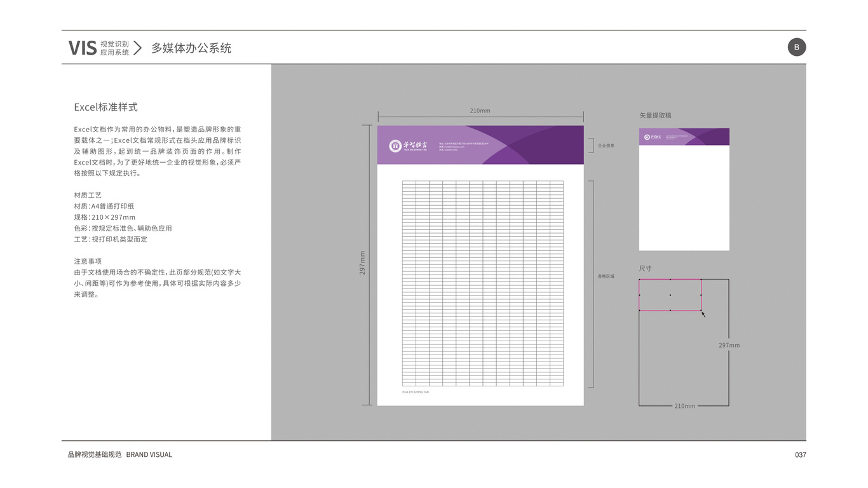Click the table grid on the large page
The image size is (868, 488).
coord(483,283)
